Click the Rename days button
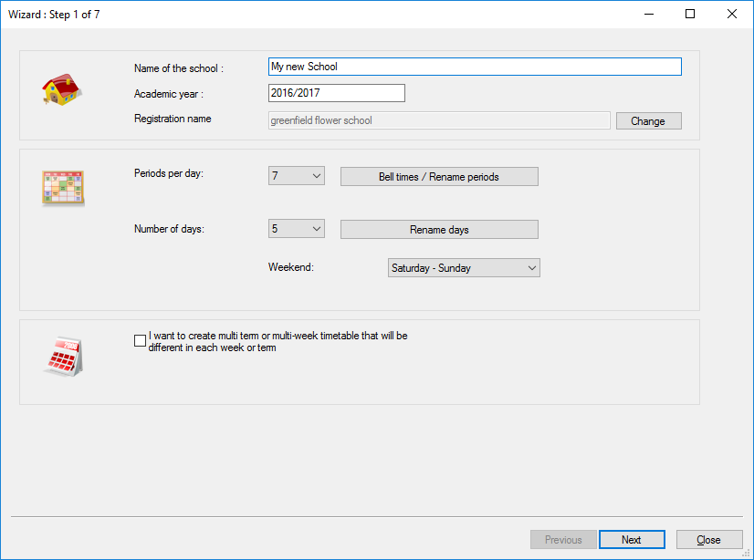The image size is (754, 560). click(439, 230)
